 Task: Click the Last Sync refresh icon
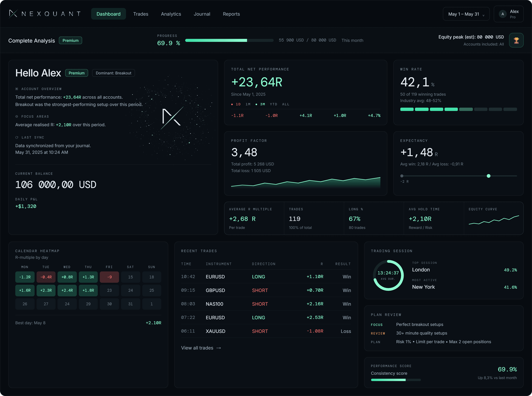pyautogui.click(x=17, y=137)
